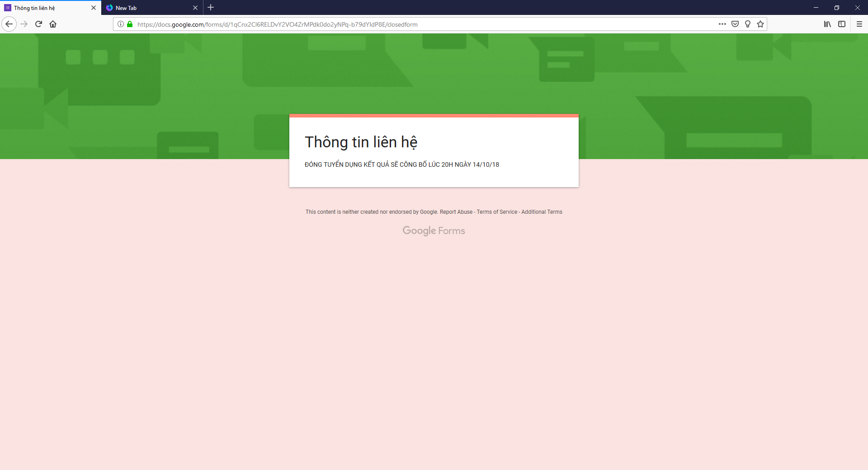This screenshot has height=470, width=868.
Task: Bookmark this page with the star icon
Action: click(x=760, y=24)
